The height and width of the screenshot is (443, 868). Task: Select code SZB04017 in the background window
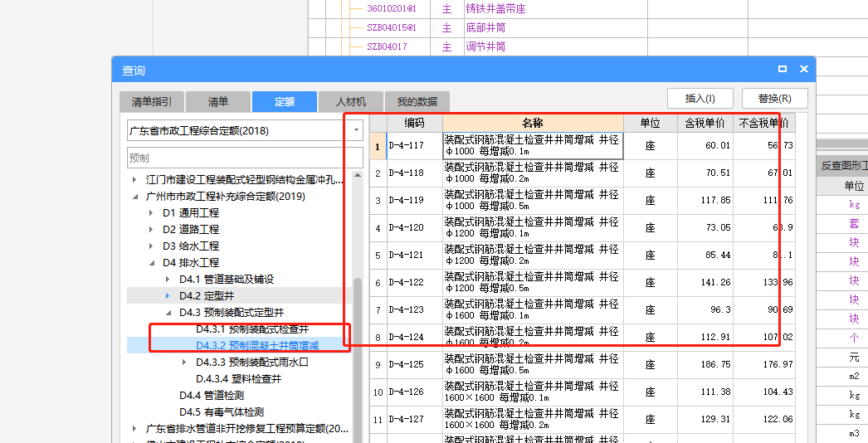point(387,46)
